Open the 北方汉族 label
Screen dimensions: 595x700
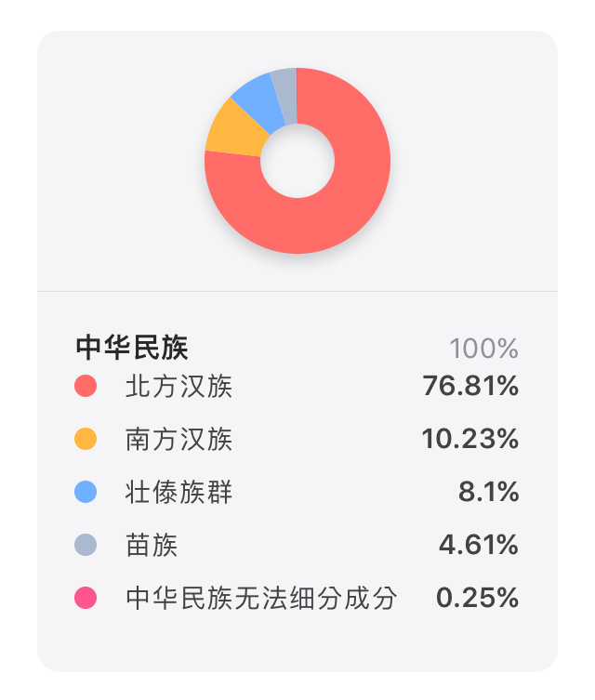point(178,386)
